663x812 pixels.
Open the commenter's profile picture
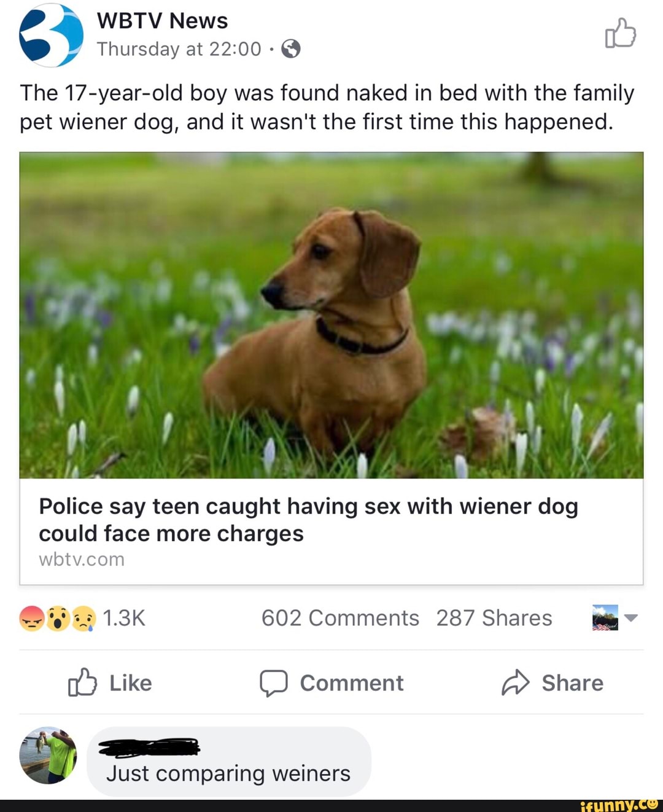tap(48, 755)
